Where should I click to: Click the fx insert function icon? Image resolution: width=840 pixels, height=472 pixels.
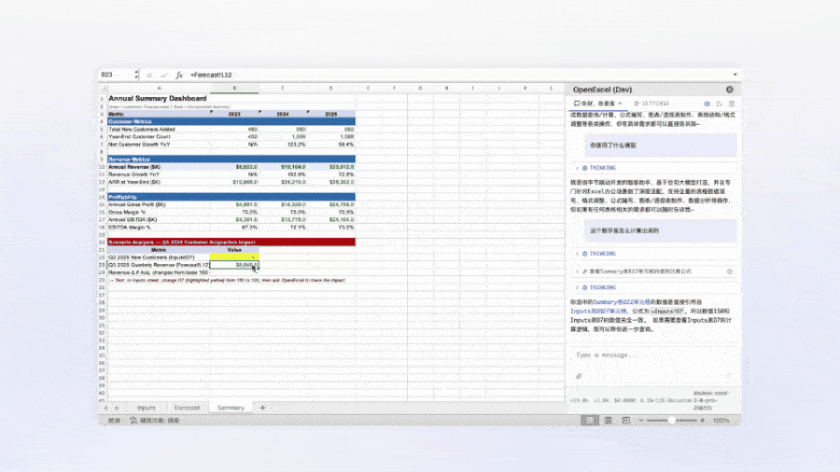tap(179, 75)
